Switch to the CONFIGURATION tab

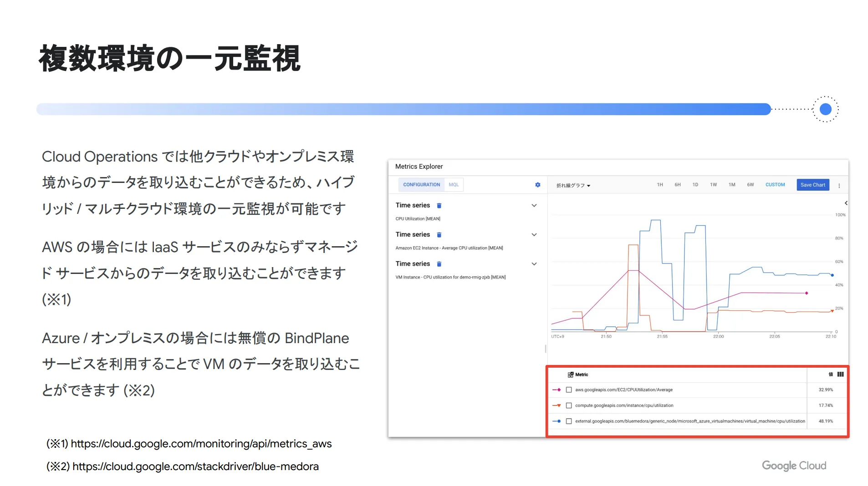421,185
